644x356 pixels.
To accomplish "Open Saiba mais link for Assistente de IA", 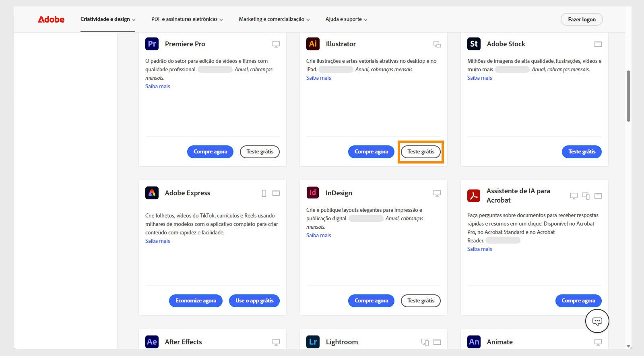I will click(480, 249).
